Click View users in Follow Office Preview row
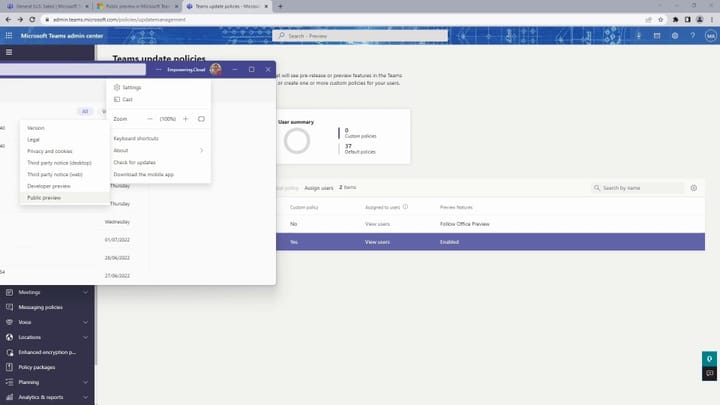The image size is (720, 405). tap(377, 224)
